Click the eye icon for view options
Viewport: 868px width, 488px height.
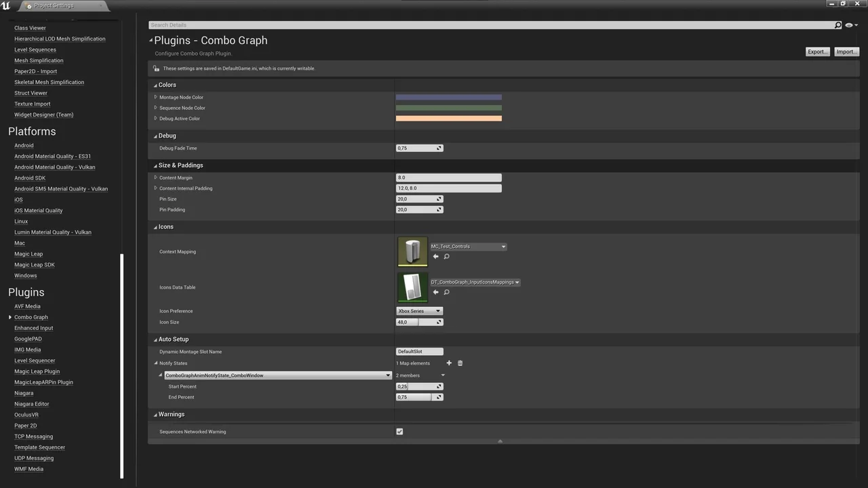pyautogui.click(x=848, y=24)
